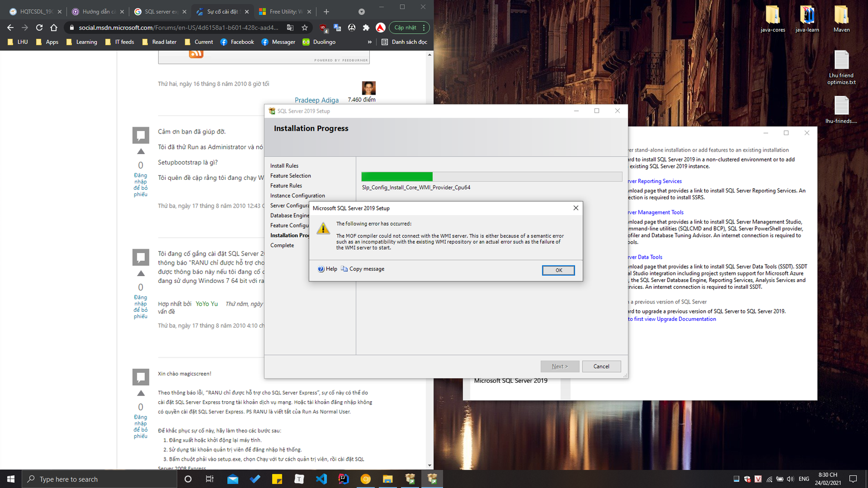
Task: Click the Next button in the setup wizard
Action: tap(560, 367)
